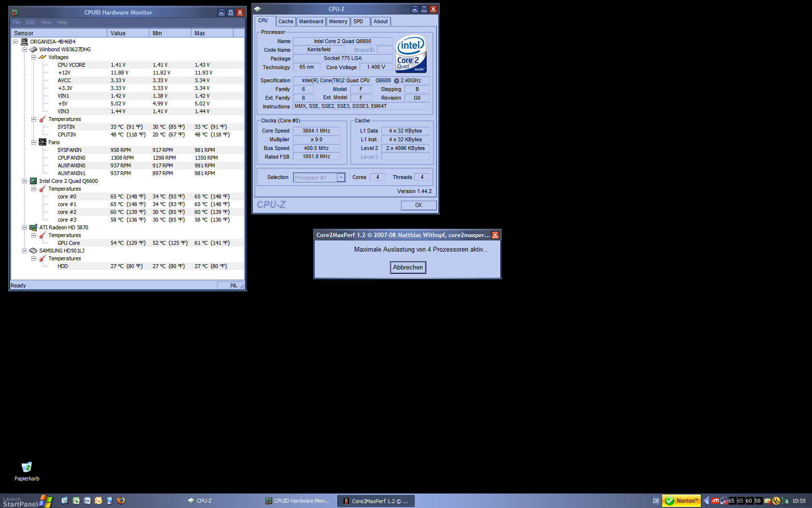812x508 pixels.
Task: Select the CPUFANIN0 row
Action: click(x=128, y=158)
